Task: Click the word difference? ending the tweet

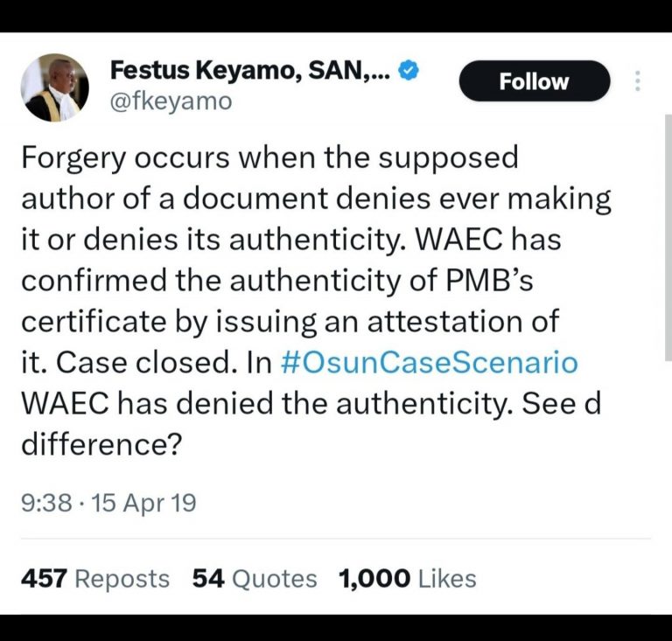Action: [x=100, y=443]
